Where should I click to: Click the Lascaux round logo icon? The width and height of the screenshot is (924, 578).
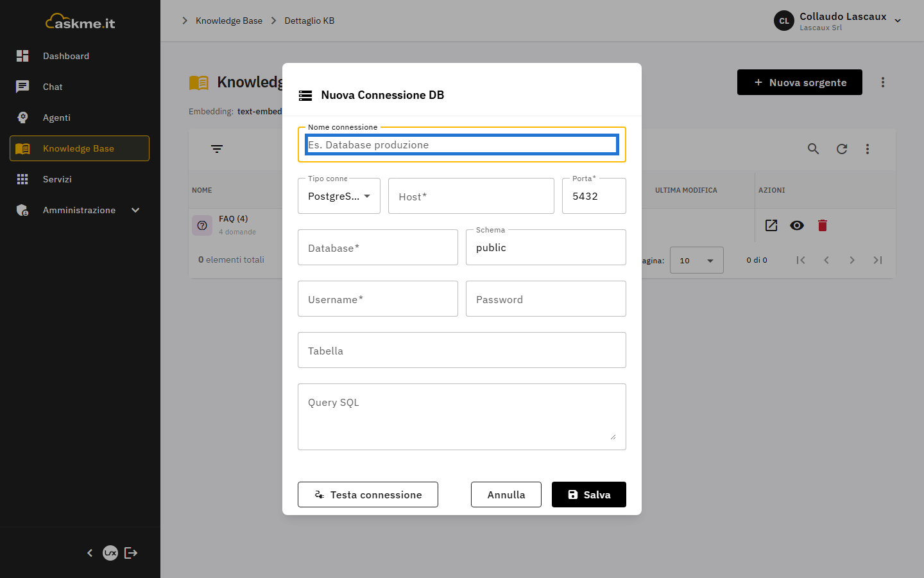coord(110,553)
